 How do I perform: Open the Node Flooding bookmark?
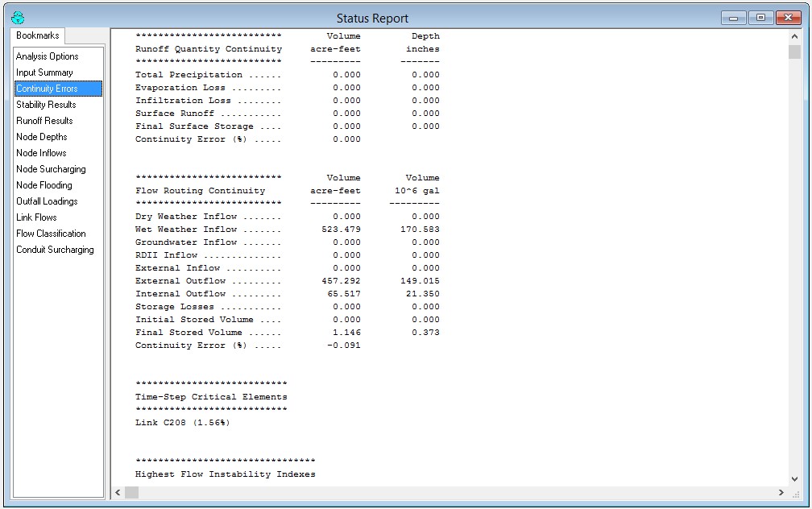point(44,185)
